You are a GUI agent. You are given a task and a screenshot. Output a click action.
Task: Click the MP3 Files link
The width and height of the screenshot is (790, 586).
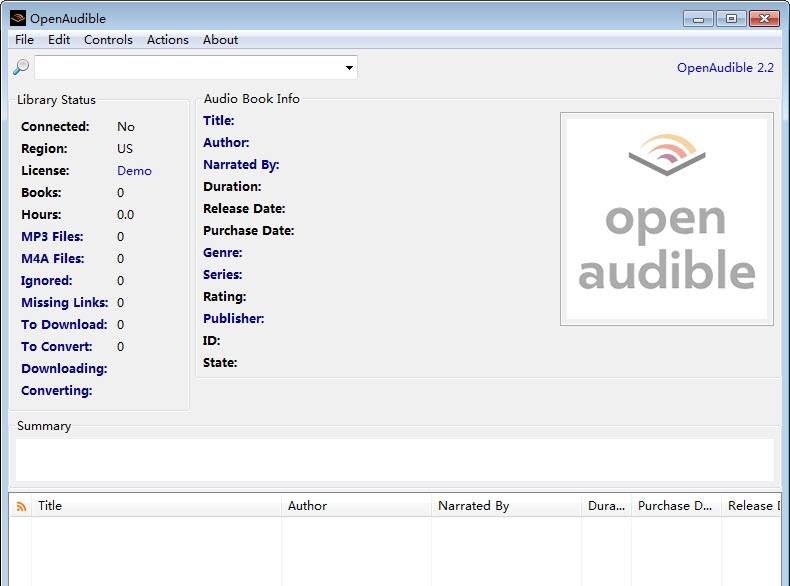pyautogui.click(x=52, y=237)
